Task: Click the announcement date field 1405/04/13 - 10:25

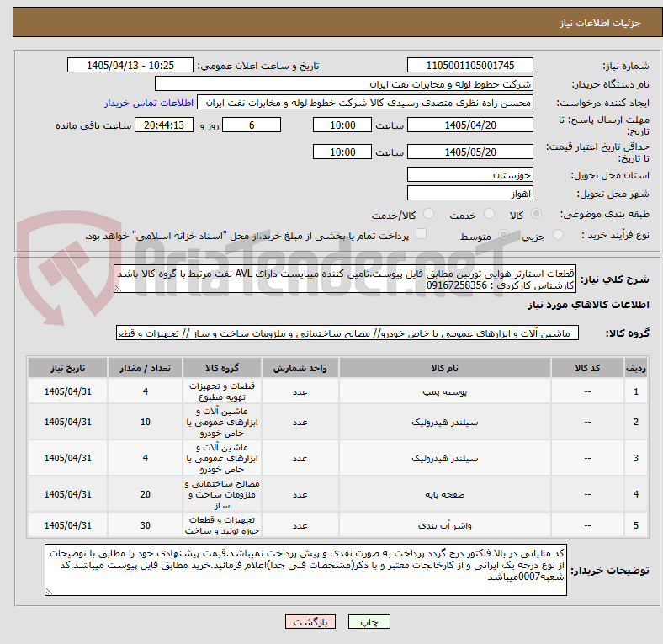Action: pos(130,65)
